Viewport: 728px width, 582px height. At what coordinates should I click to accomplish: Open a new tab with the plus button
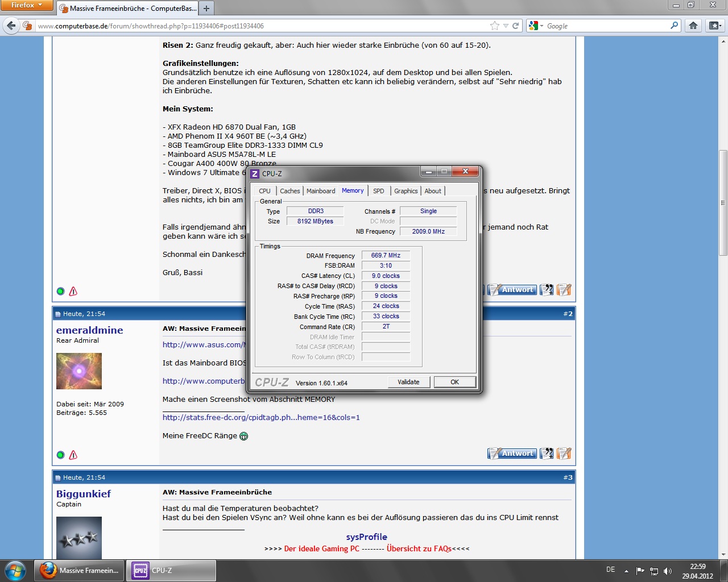point(206,9)
